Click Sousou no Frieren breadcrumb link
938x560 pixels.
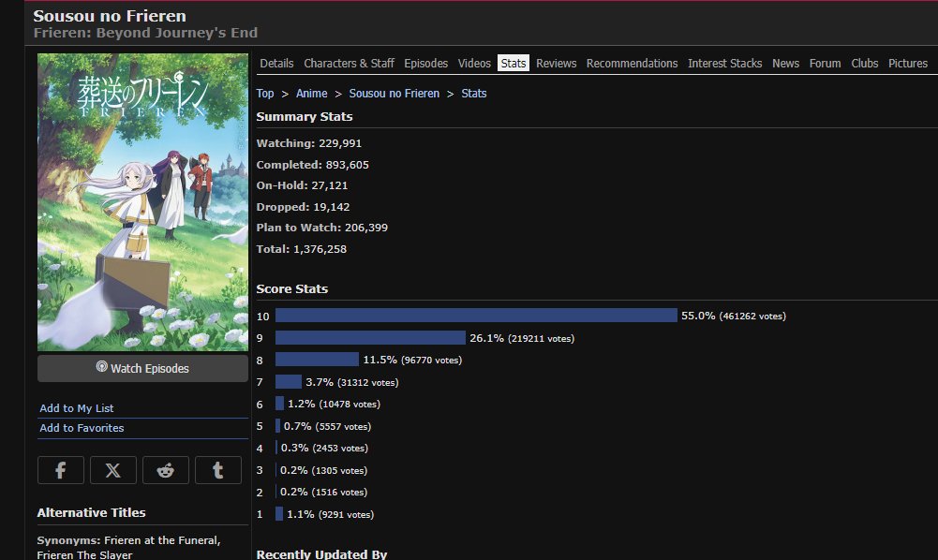tap(395, 94)
